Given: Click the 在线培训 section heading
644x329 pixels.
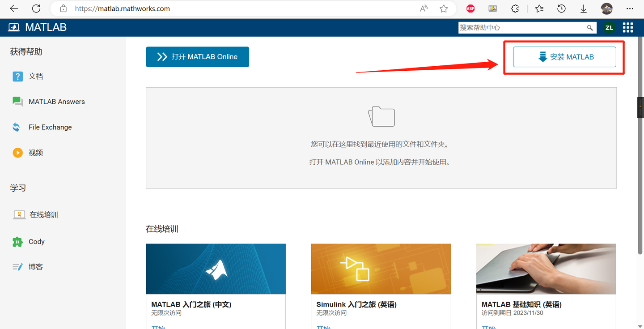Looking at the screenshot, I should click(162, 229).
